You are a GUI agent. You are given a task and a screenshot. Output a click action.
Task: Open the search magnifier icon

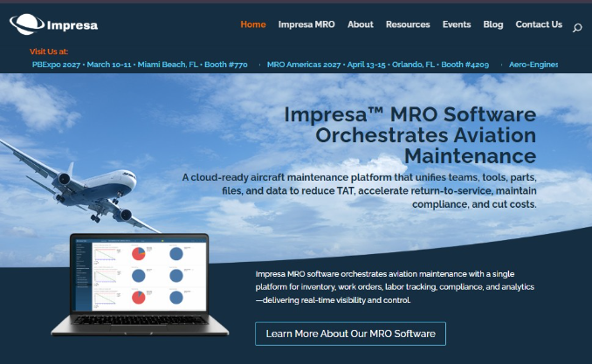pos(577,28)
